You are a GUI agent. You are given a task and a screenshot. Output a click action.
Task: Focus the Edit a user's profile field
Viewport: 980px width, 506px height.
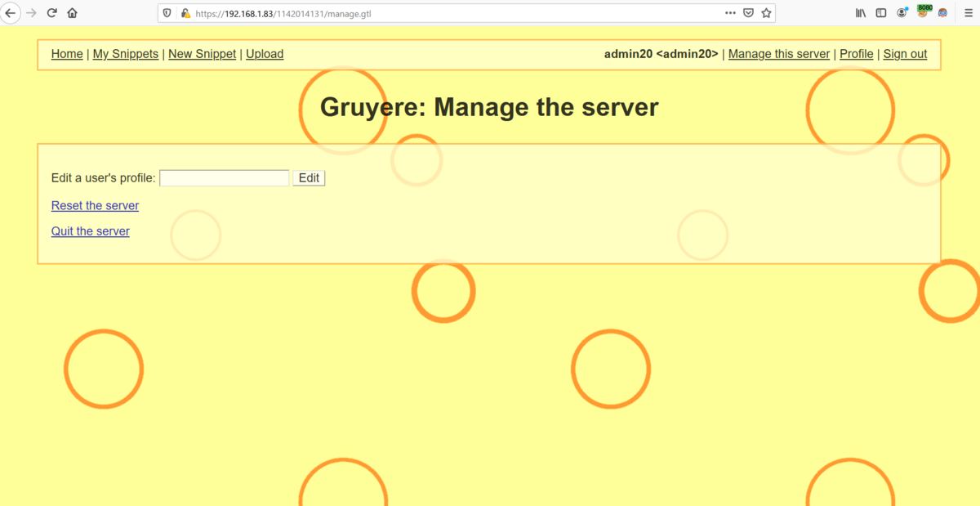pyautogui.click(x=225, y=178)
